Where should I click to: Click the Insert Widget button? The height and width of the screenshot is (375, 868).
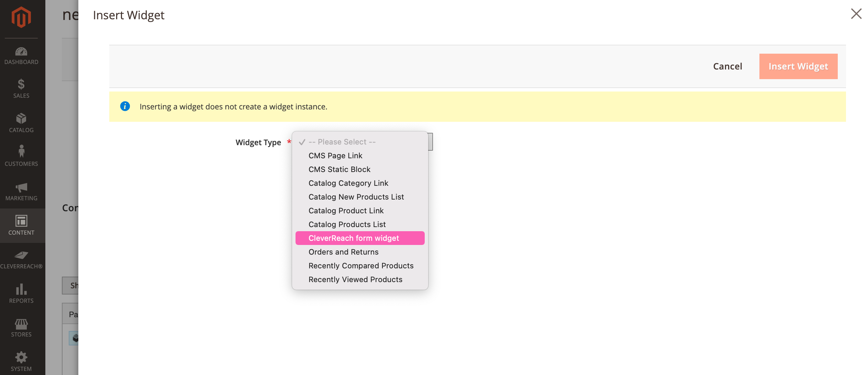click(x=798, y=66)
